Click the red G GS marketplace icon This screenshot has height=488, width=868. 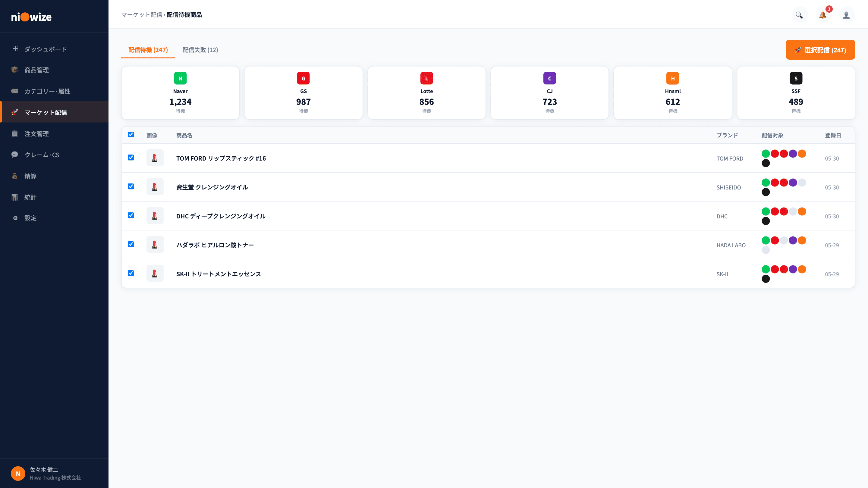pos(303,78)
